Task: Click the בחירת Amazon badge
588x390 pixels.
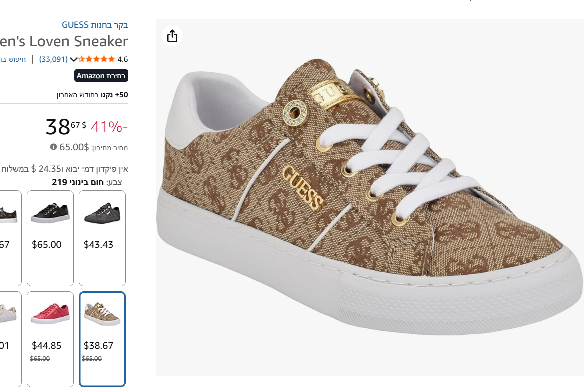Action: tap(101, 76)
